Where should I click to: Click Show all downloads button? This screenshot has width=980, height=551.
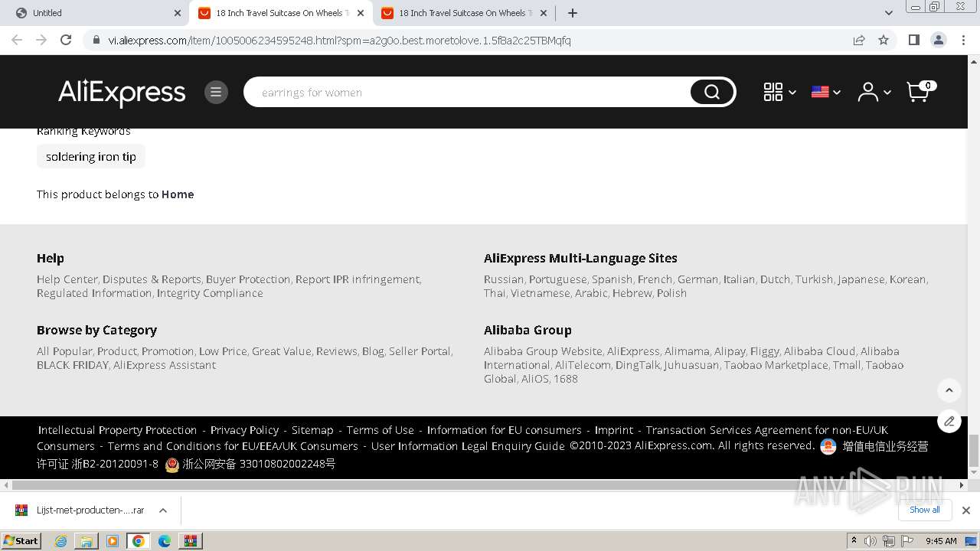[924, 510]
